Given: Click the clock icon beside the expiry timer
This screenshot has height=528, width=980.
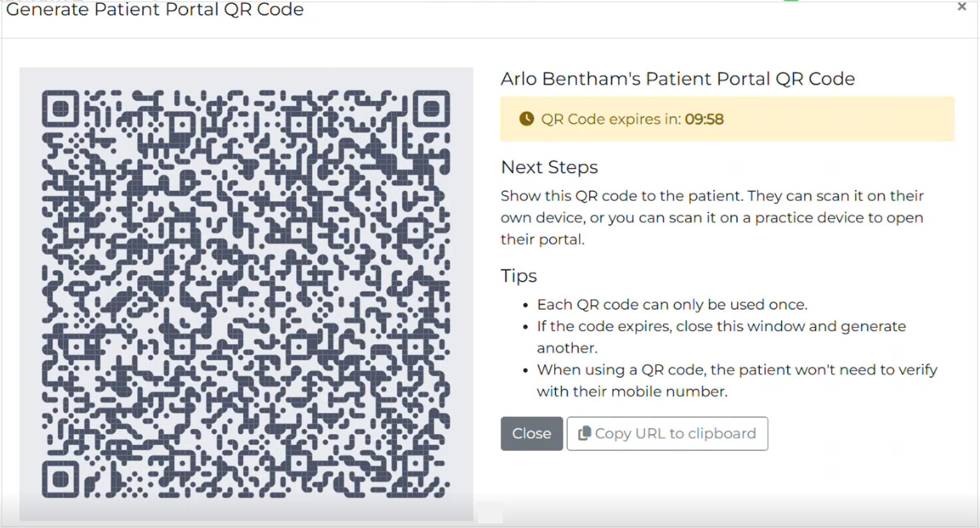Looking at the screenshot, I should 526,119.
